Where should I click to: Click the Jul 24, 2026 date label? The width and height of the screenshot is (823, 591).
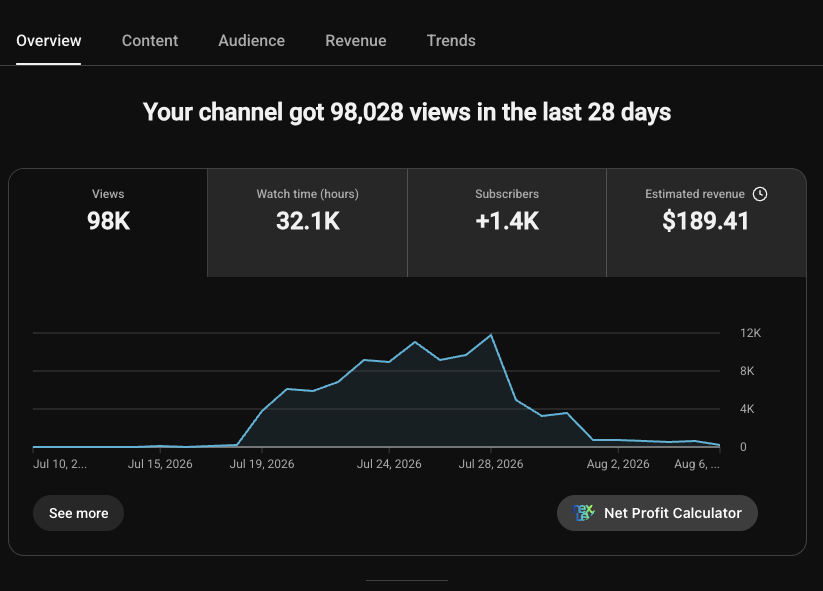pos(389,464)
